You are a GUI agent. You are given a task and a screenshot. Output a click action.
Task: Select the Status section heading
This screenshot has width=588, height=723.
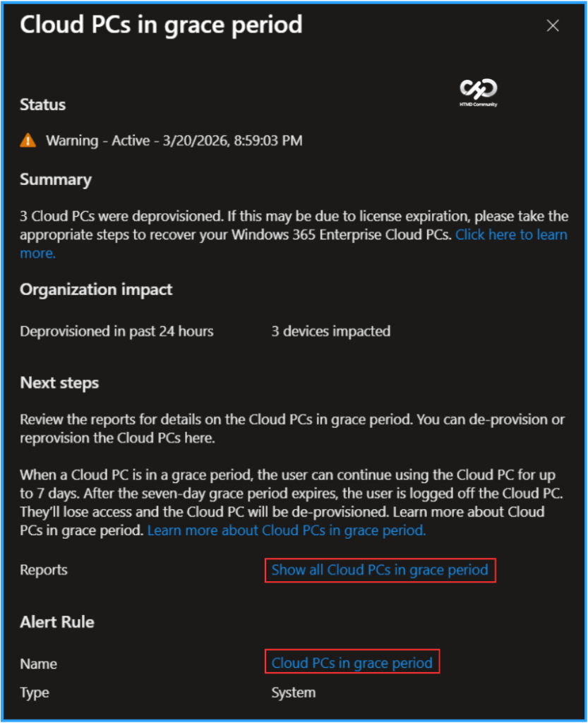point(42,104)
